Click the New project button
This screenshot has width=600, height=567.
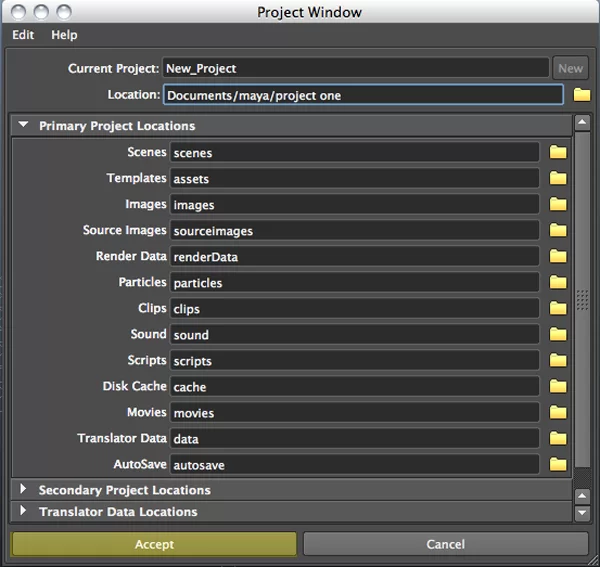[570, 68]
